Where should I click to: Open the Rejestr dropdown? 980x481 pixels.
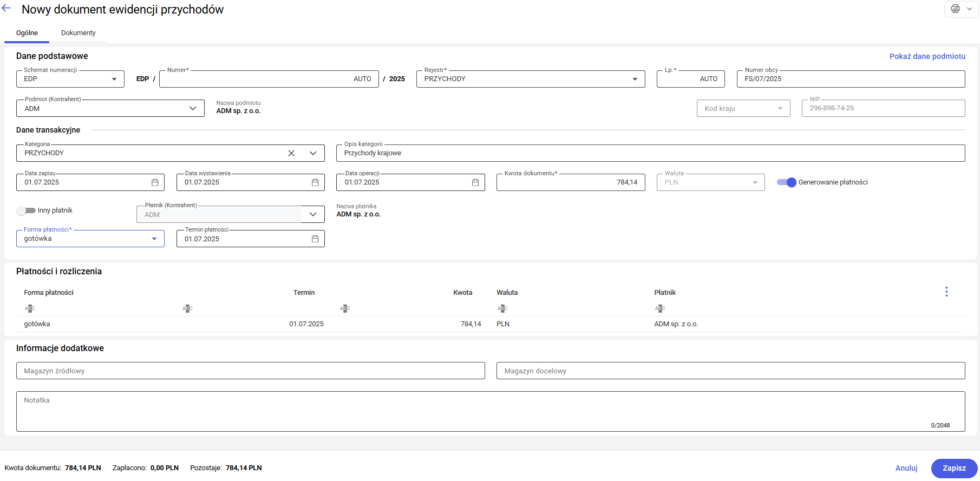click(635, 79)
